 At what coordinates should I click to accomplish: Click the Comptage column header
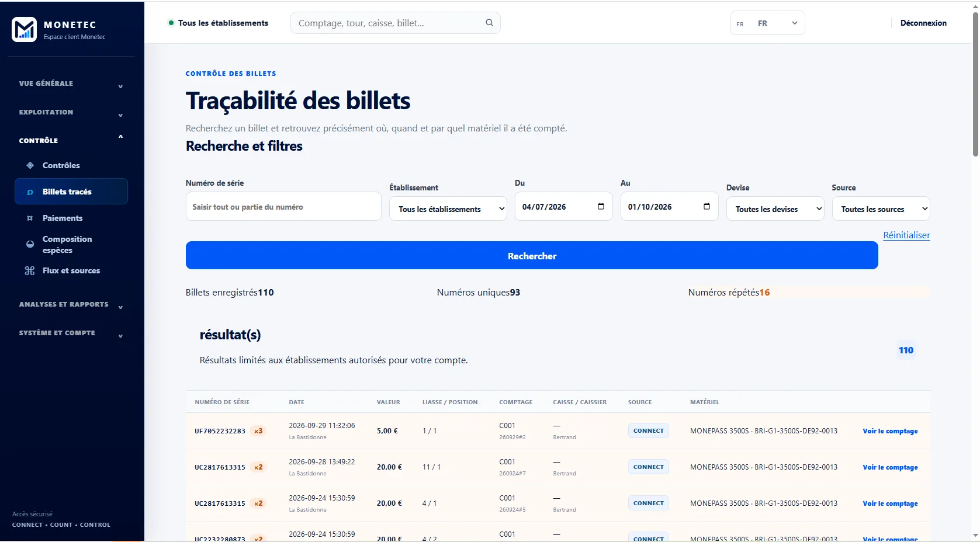click(x=515, y=402)
